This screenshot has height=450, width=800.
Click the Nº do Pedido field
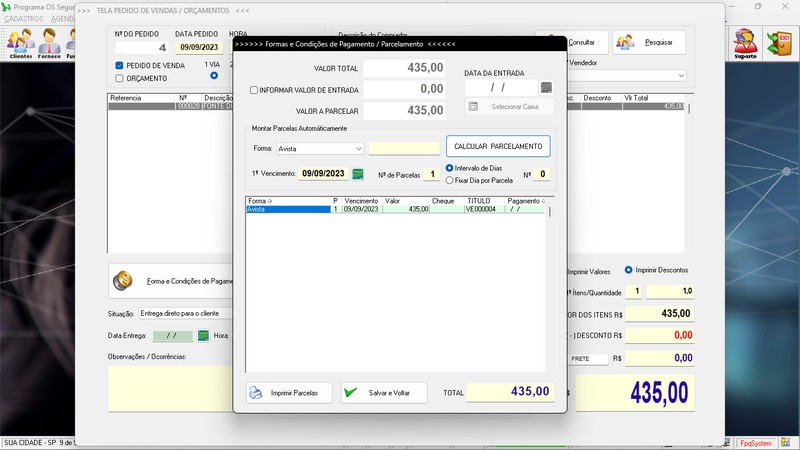[141, 47]
